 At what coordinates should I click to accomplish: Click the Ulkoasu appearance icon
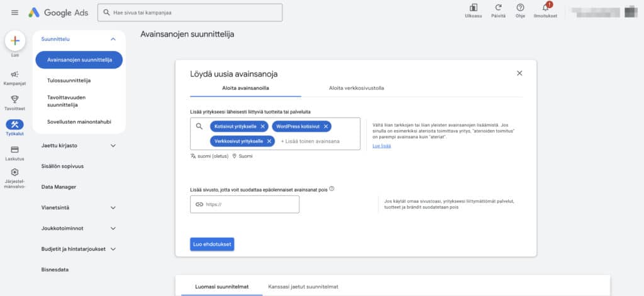pos(474,8)
